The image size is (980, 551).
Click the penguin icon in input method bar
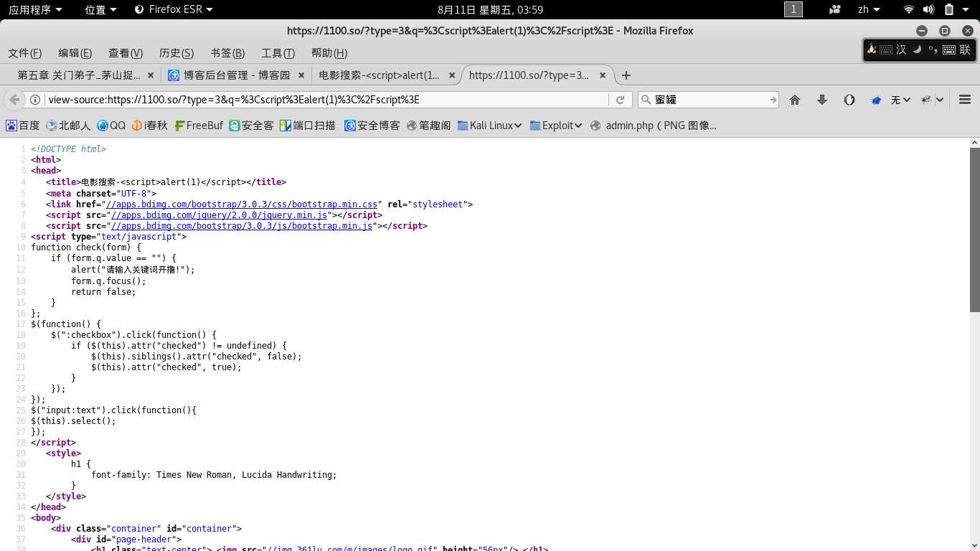(x=872, y=50)
